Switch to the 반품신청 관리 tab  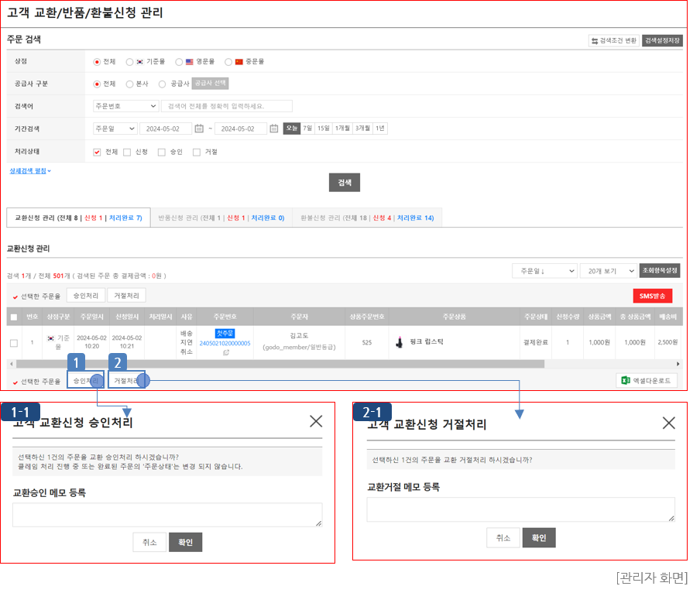tap(220, 218)
